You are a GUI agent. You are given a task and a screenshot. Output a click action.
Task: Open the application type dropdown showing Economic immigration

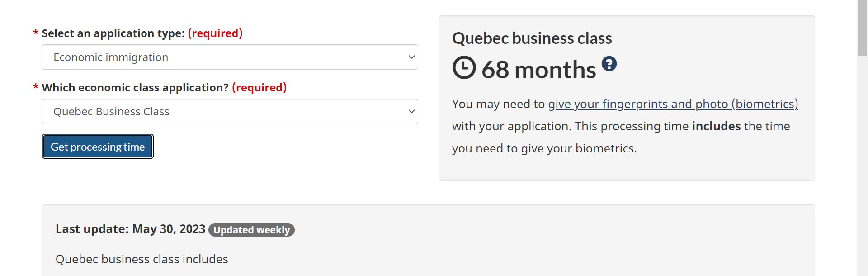click(230, 57)
